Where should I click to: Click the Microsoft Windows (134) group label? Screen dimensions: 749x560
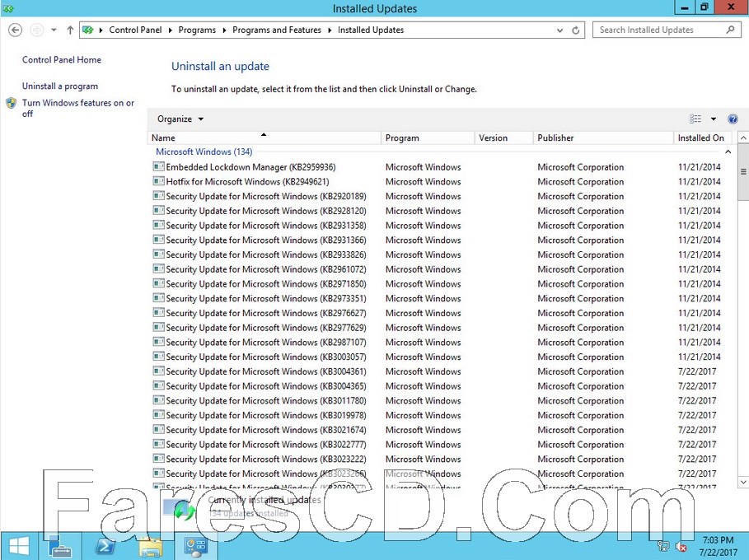204,152
